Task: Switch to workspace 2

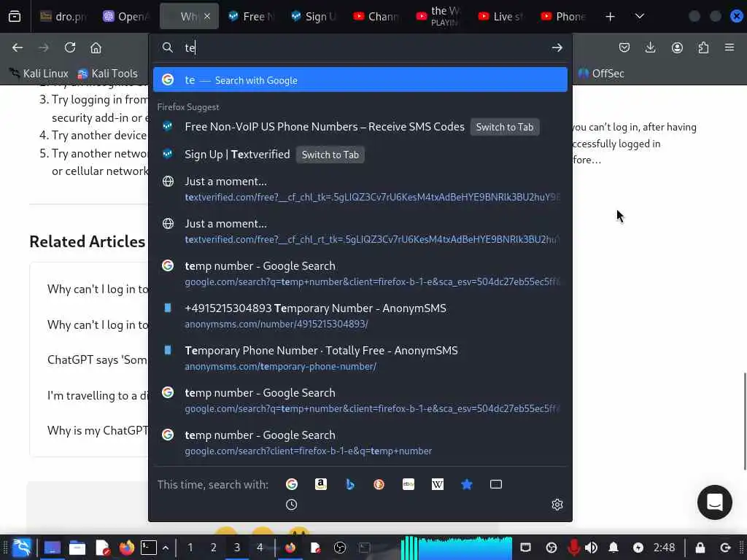Action: (214, 548)
